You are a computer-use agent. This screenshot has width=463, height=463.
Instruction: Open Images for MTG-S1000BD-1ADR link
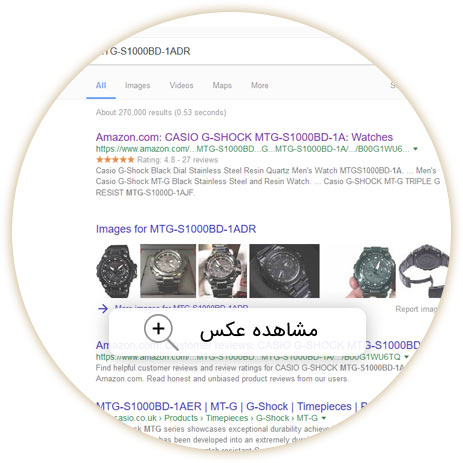coord(176,229)
